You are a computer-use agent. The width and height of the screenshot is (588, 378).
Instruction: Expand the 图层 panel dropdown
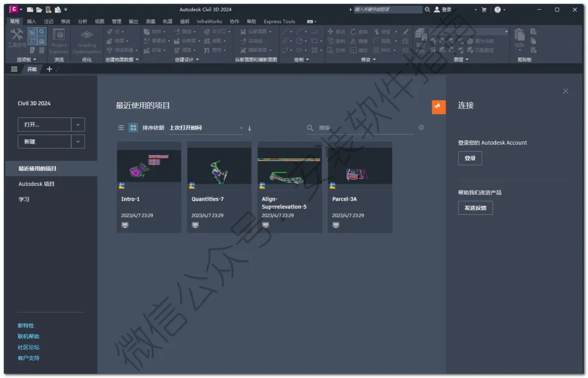tap(461, 60)
